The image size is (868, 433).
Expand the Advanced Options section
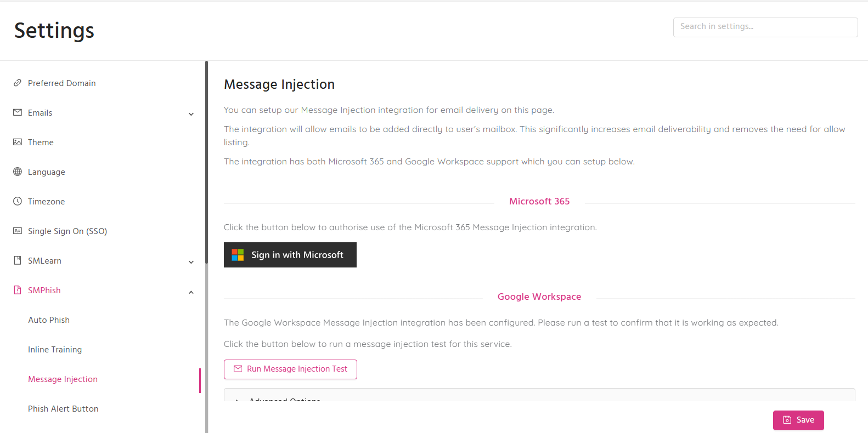[539, 396]
